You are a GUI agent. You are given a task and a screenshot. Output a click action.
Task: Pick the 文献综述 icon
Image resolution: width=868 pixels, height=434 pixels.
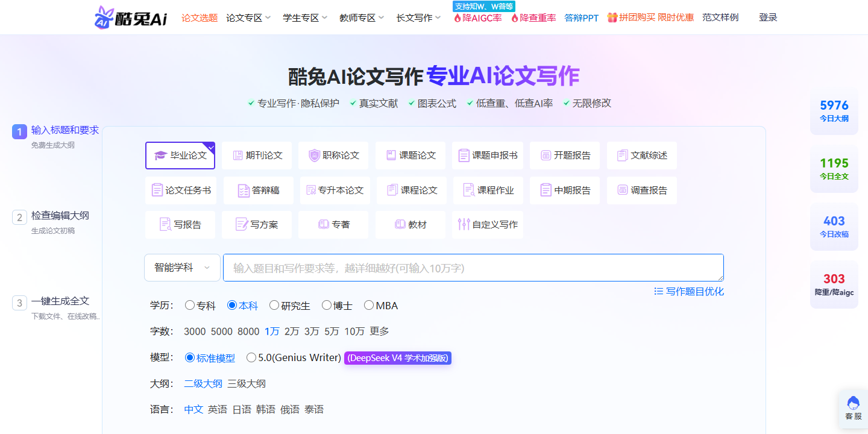pyautogui.click(x=623, y=156)
